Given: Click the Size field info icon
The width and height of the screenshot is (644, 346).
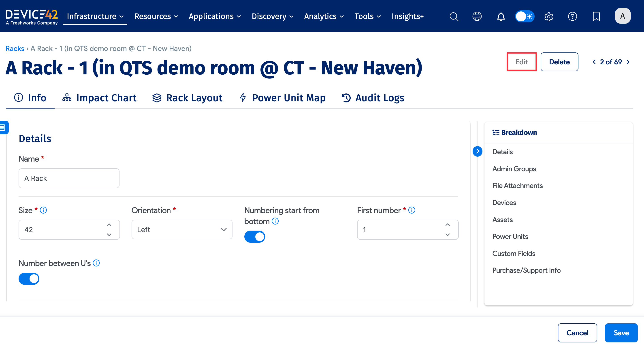Looking at the screenshot, I should coord(43,210).
